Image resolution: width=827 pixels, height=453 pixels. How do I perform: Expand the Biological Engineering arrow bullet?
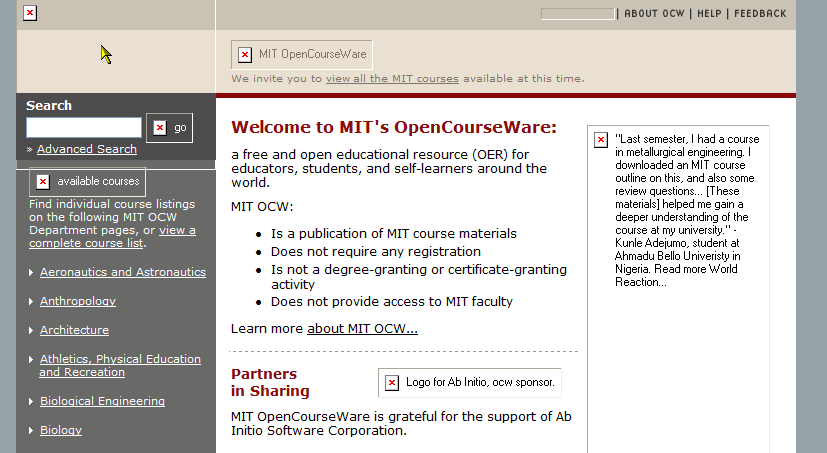coord(31,402)
